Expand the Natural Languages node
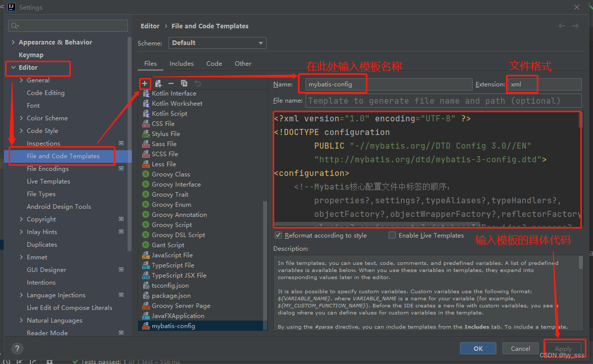The height and width of the screenshot is (364, 593). coord(21,320)
